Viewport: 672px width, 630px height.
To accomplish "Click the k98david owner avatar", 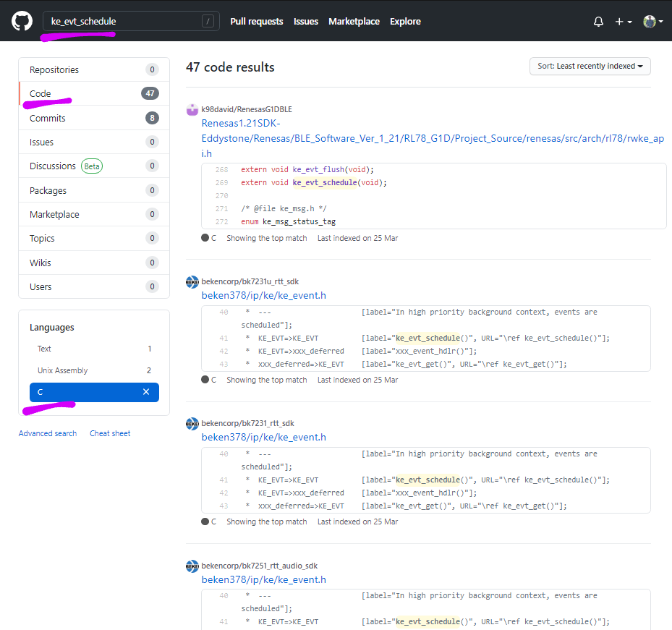I will pyautogui.click(x=192, y=110).
